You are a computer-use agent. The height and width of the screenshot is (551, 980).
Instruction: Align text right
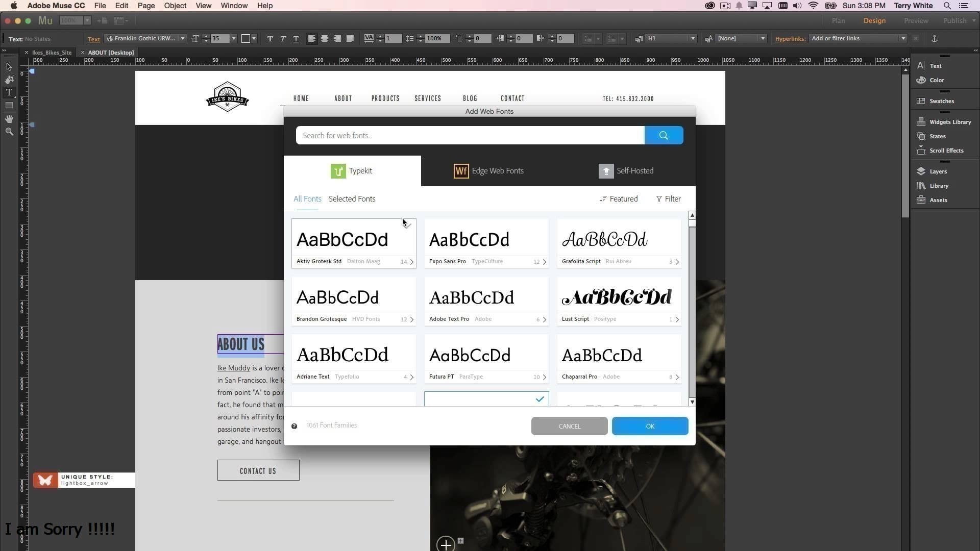tap(337, 39)
